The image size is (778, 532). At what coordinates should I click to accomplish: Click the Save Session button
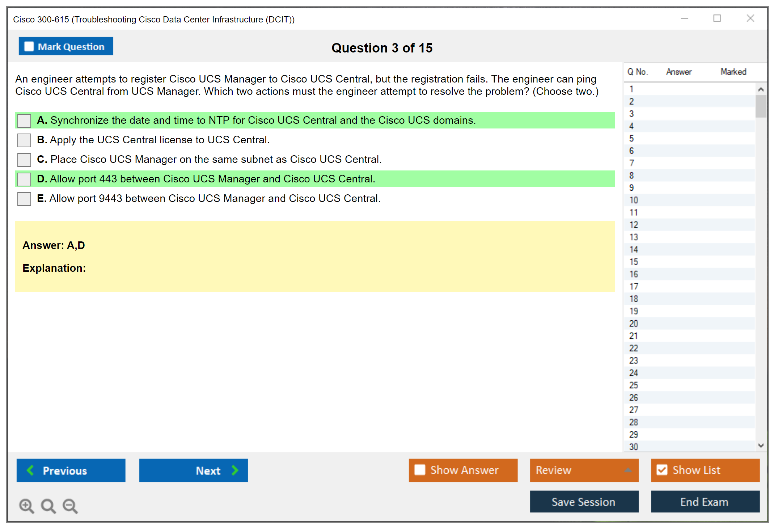click(x=584, y=502)
